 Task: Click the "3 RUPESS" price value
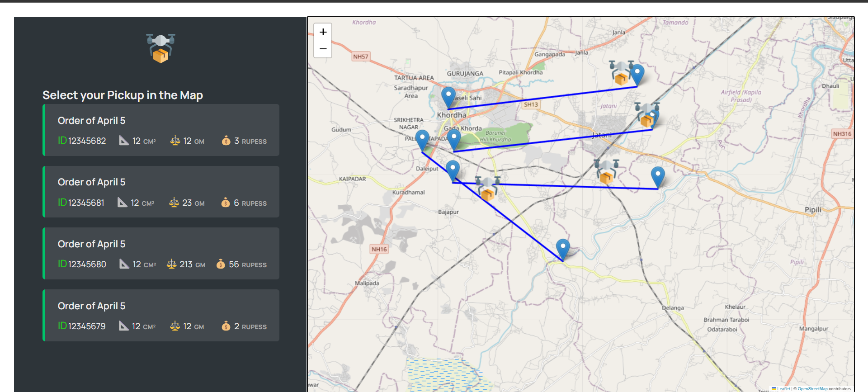tap(250, 141)
